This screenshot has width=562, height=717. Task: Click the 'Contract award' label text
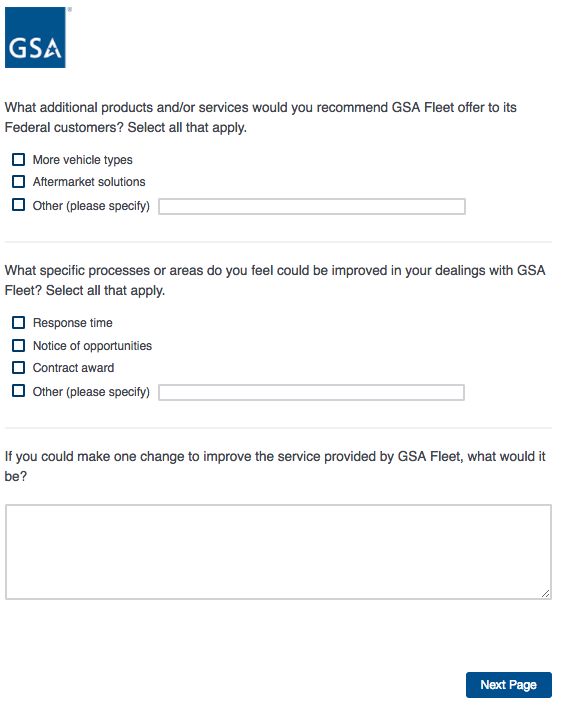click(x=74, y=368)
